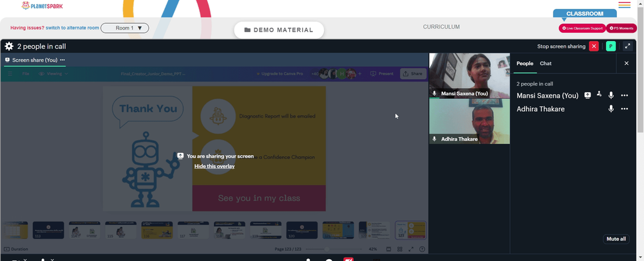Viewport: 644px width, 261px height.
Task: Click the PS Moments button
Action: coord(621,28)
